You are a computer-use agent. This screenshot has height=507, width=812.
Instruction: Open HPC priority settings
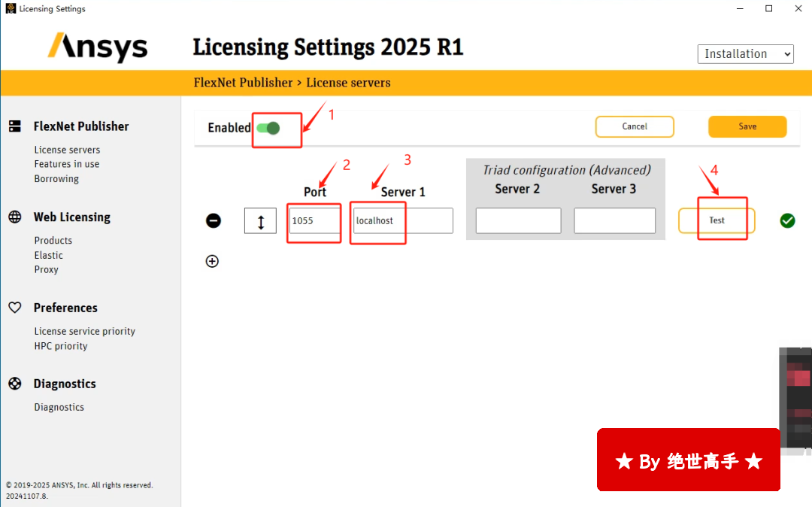[x=61, y=346]
